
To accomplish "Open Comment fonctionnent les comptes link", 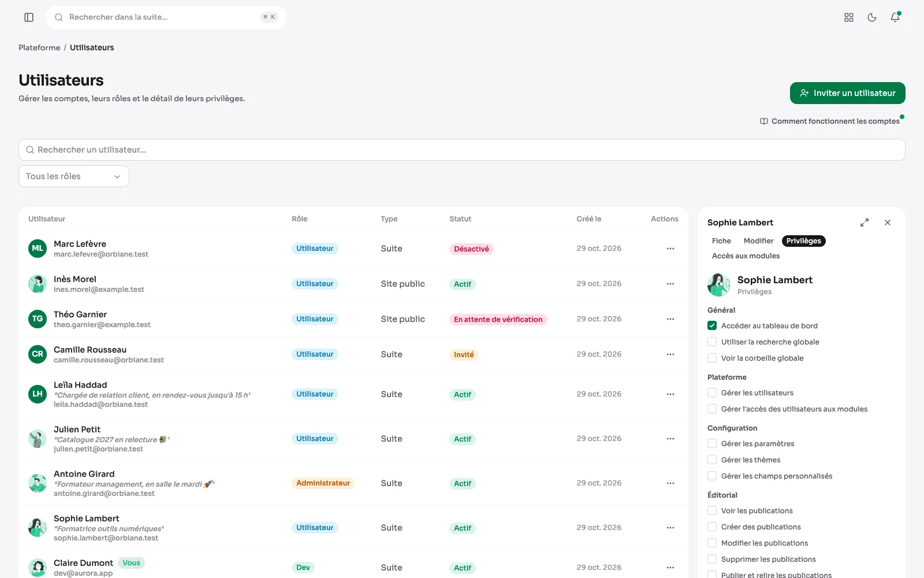I will (x=830, y=121).
